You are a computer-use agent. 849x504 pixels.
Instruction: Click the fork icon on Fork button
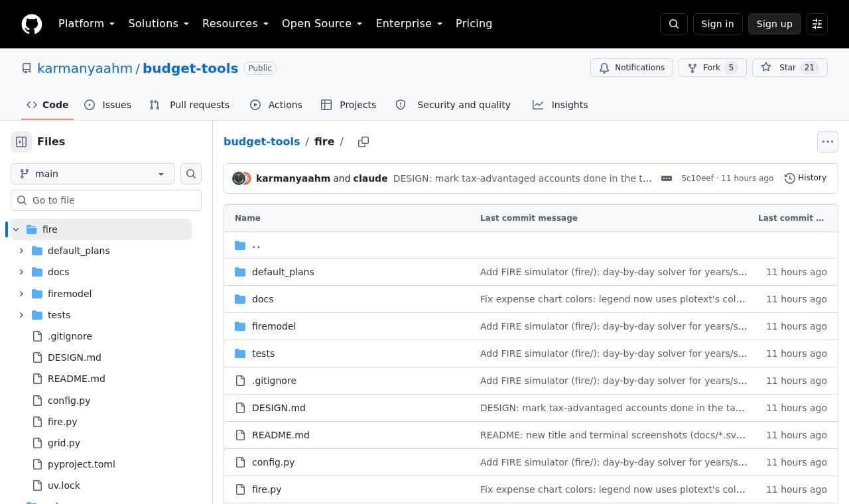[692, 68]
